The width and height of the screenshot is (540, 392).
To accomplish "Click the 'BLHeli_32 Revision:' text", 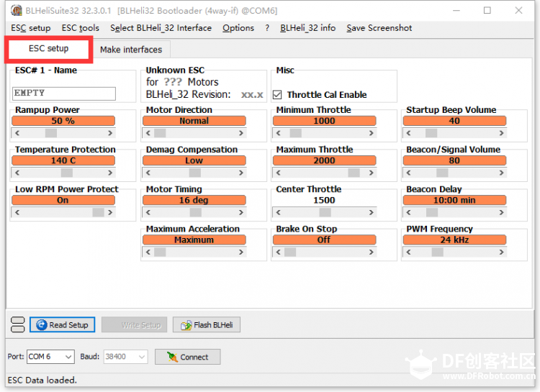I will click(x=188, y=94).
